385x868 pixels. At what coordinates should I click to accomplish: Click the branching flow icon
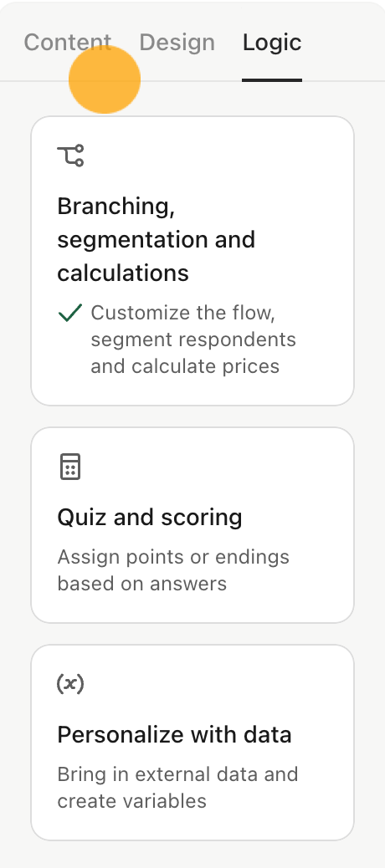click(71, 156)
